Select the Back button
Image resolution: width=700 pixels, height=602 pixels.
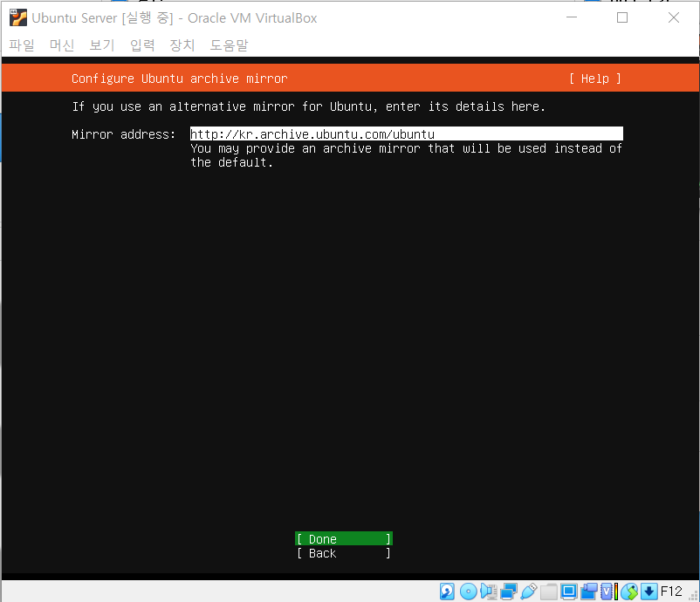344,553
